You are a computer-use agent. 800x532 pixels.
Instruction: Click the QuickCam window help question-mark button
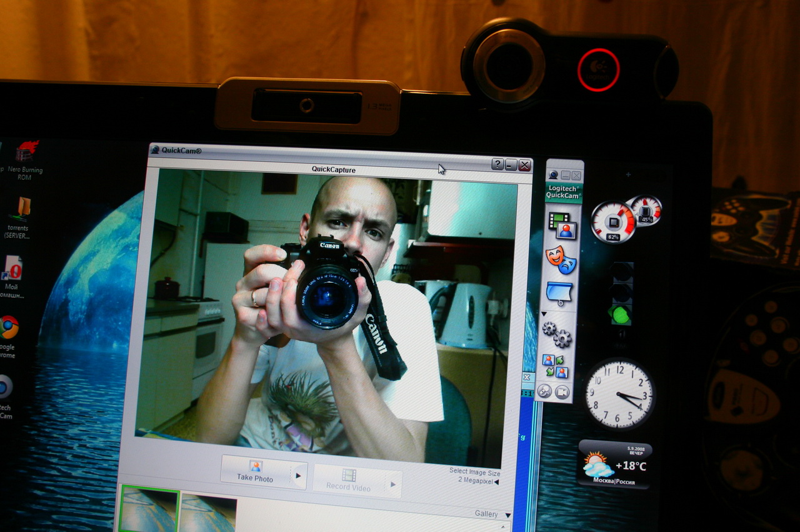coord(497,164)
